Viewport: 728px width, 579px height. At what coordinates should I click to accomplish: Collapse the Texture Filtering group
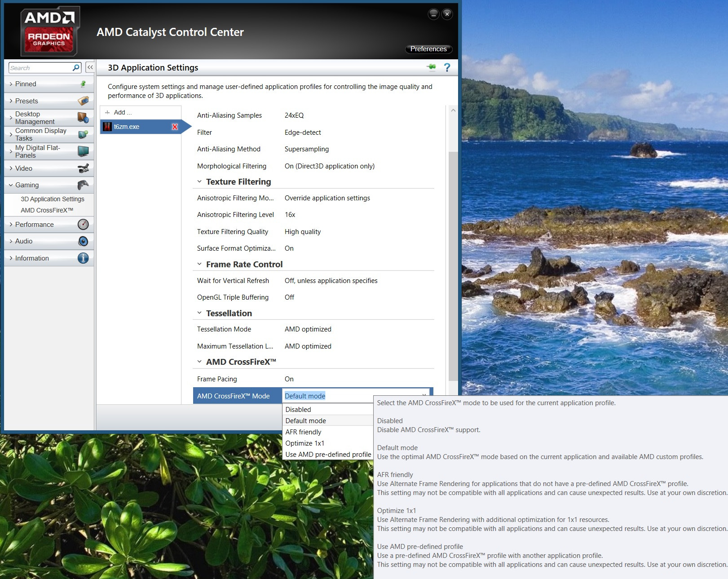[x=199, y=181]
